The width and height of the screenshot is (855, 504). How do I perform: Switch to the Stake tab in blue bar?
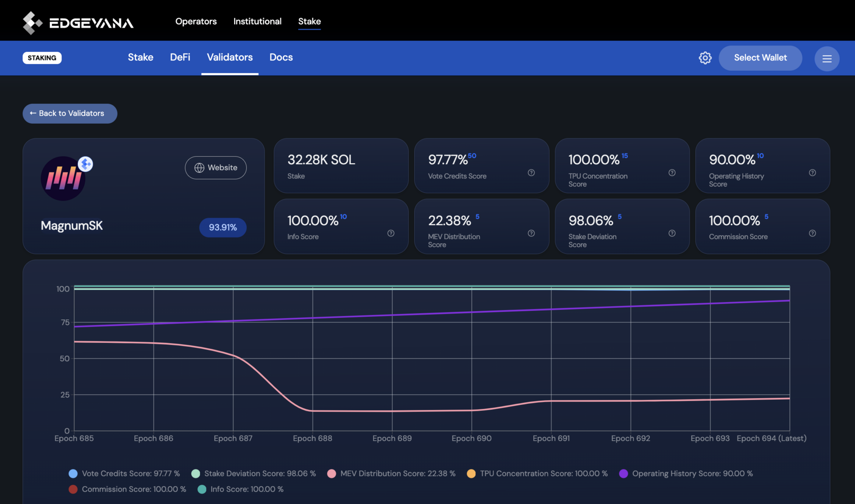[140, 57]
